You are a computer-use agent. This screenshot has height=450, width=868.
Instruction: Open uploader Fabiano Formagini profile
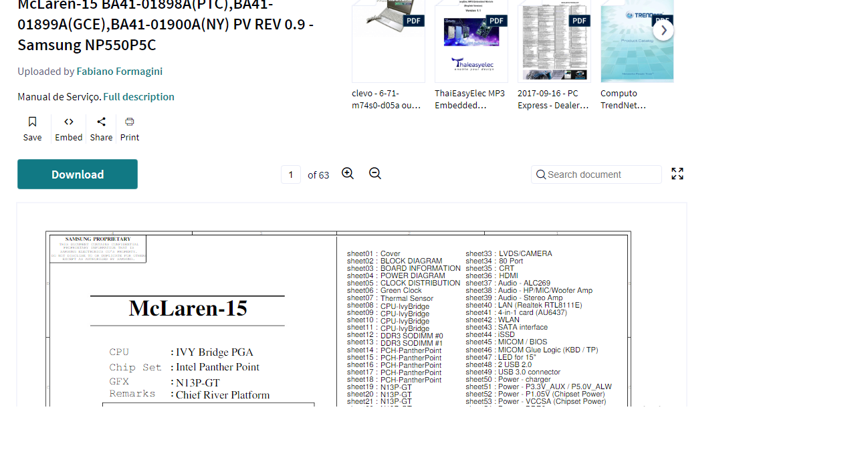[x=119, y=71]
